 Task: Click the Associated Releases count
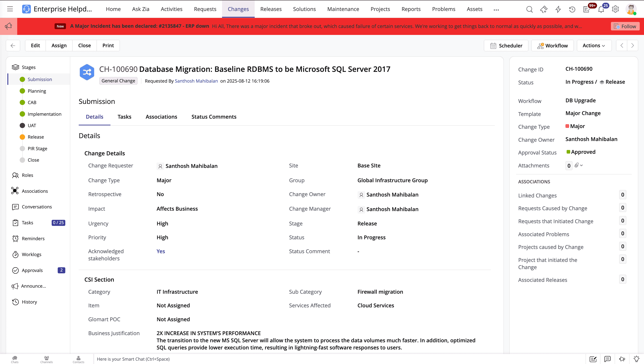pyautogui.click(x=623, y=279)
